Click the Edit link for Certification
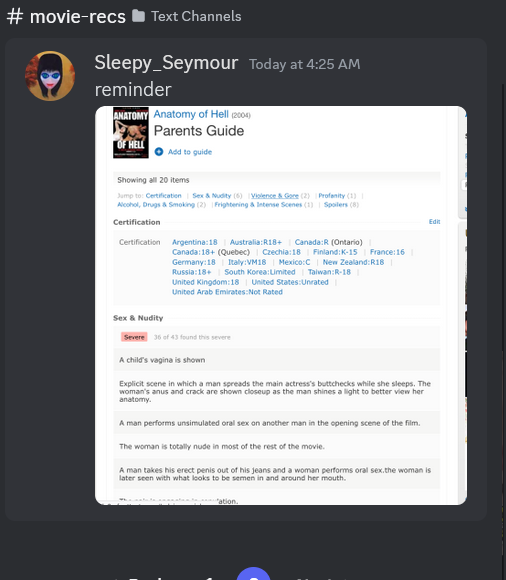The image size is (506, 580). [x=434, y=222]
